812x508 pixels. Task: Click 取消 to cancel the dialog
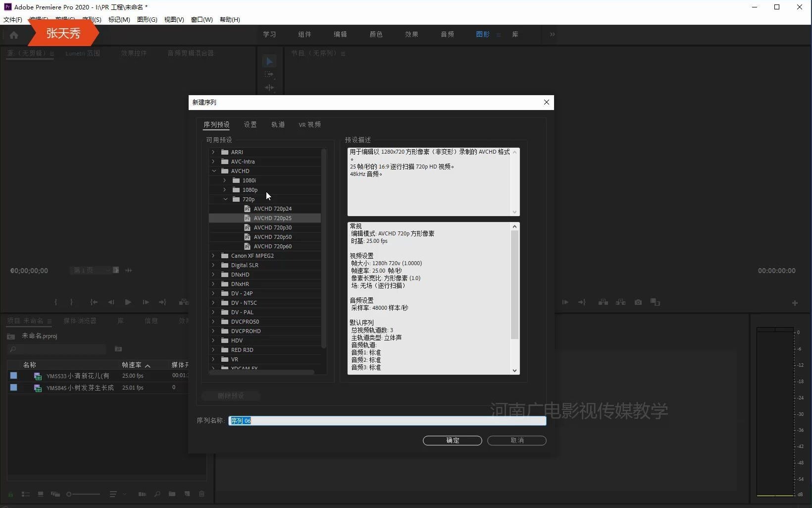[x=517, y=441]
